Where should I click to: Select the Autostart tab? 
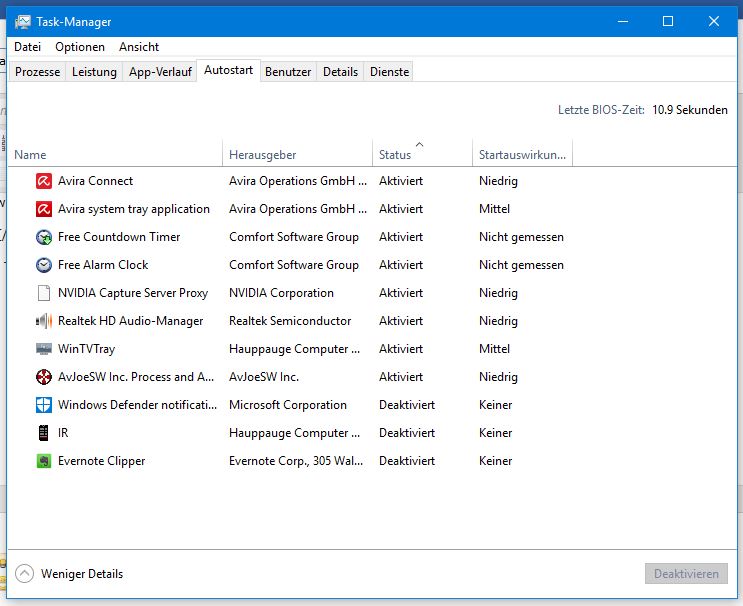(x=228, y=70)
